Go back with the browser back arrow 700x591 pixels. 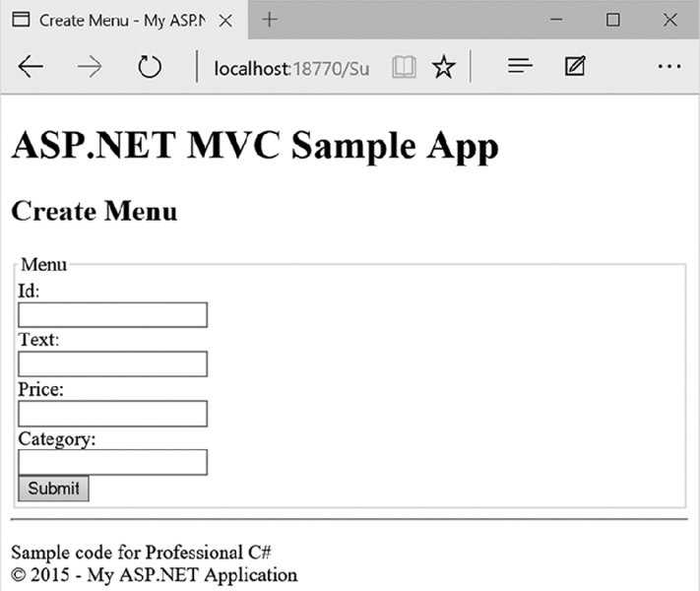31,67
